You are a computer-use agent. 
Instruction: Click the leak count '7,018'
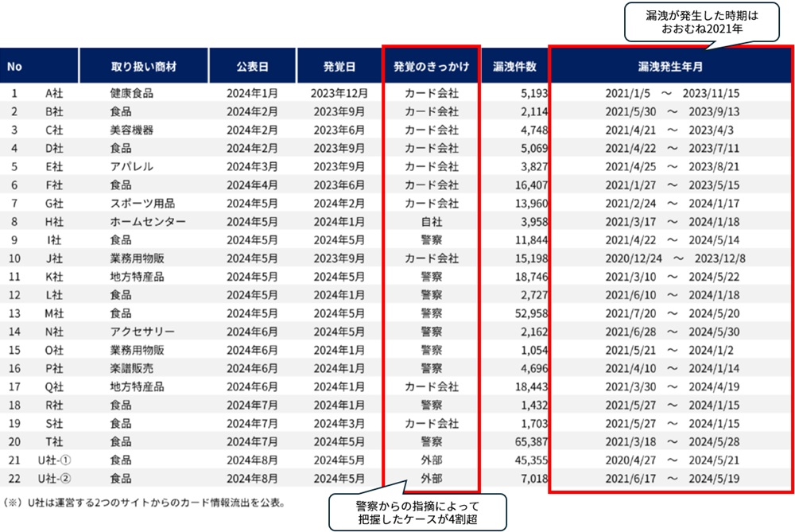534,478
